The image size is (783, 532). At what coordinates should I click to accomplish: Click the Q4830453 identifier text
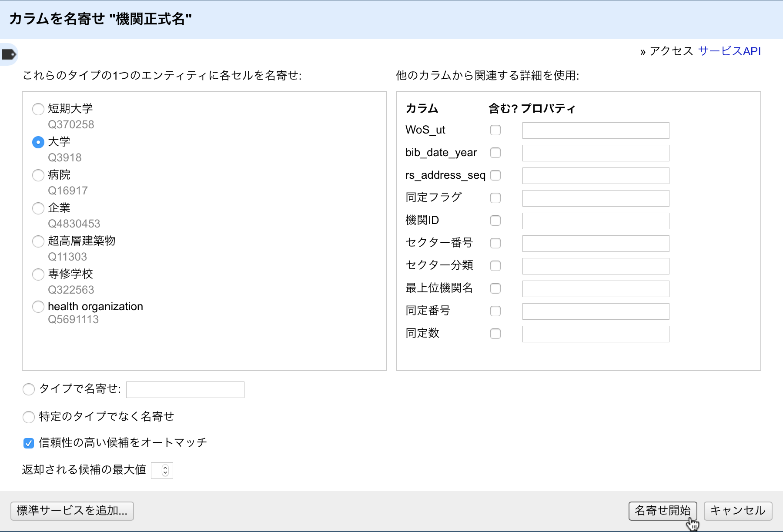(74, 224)
